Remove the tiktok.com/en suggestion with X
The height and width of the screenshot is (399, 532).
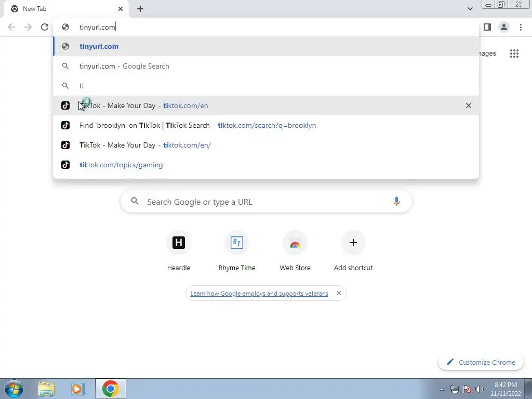468,105
